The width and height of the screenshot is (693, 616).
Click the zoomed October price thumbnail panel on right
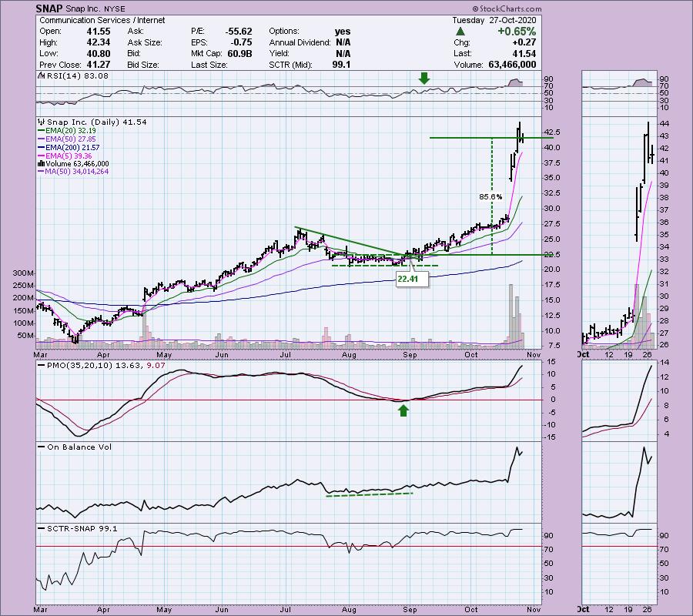pyautogui.click(x=620, y=232)
